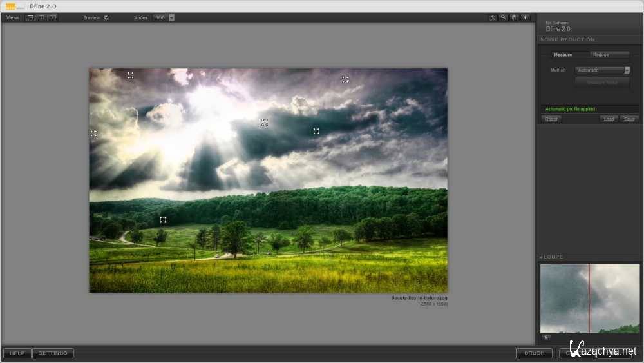Switch to split preview view icon
The image size is (644, 363).
point(41,17)
